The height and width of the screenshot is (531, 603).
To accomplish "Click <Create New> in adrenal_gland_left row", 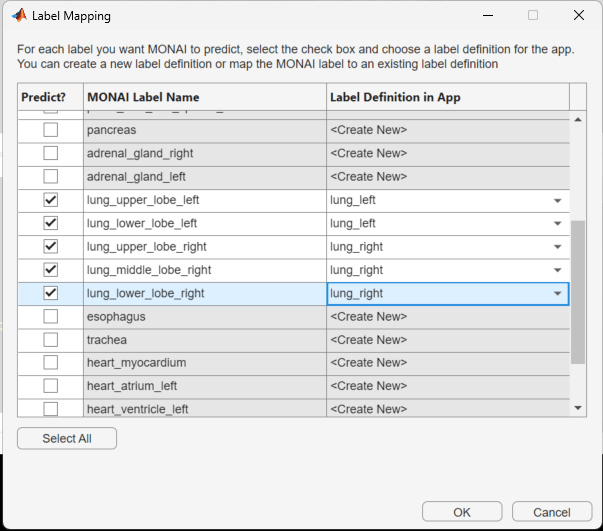I will click(448, 176).
